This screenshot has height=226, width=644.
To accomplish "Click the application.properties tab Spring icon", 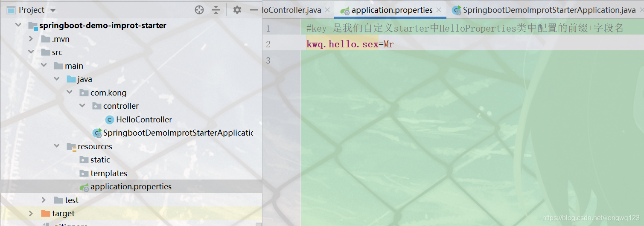I will [345, 10].
